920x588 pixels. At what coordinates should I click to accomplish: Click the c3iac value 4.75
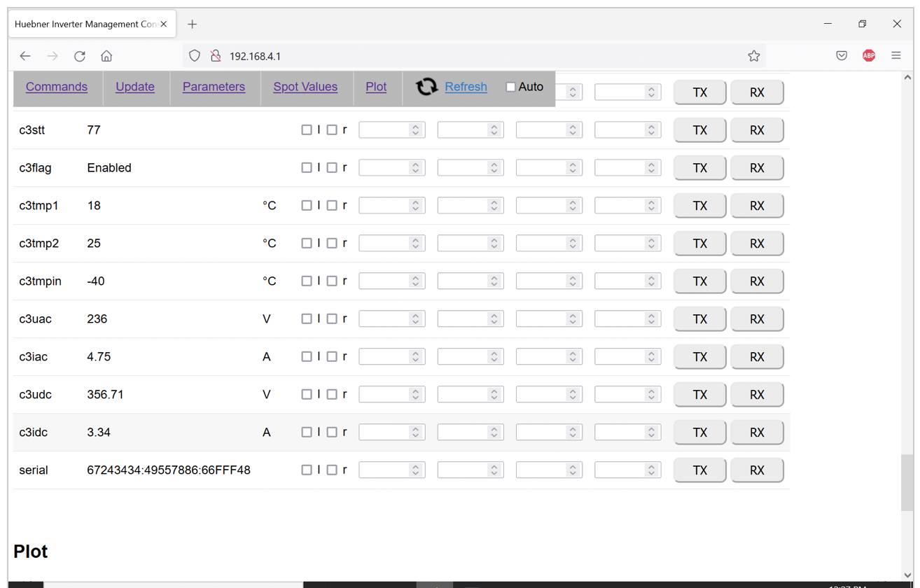tap(99, 357)
